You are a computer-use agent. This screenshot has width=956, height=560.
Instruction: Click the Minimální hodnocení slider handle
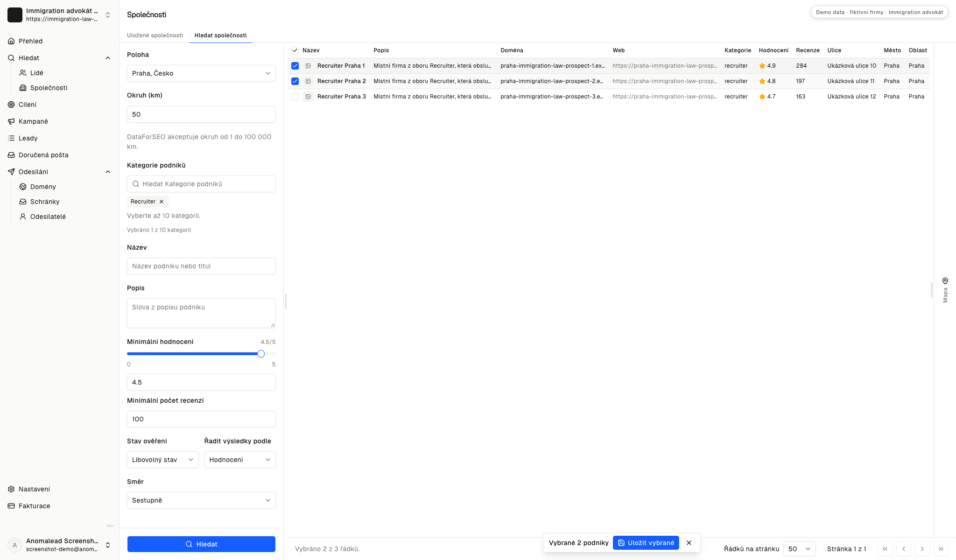[261, 354]
